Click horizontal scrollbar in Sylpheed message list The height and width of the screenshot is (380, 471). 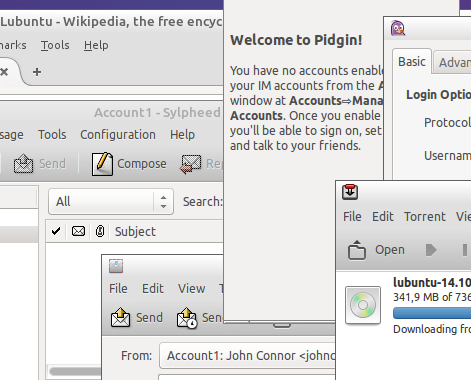point(75,371)
